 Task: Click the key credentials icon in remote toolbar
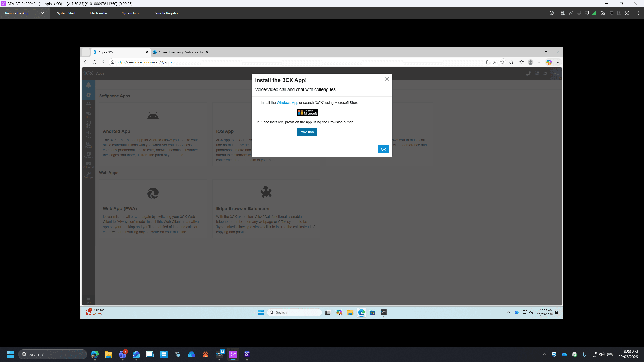tap(571, 13)
